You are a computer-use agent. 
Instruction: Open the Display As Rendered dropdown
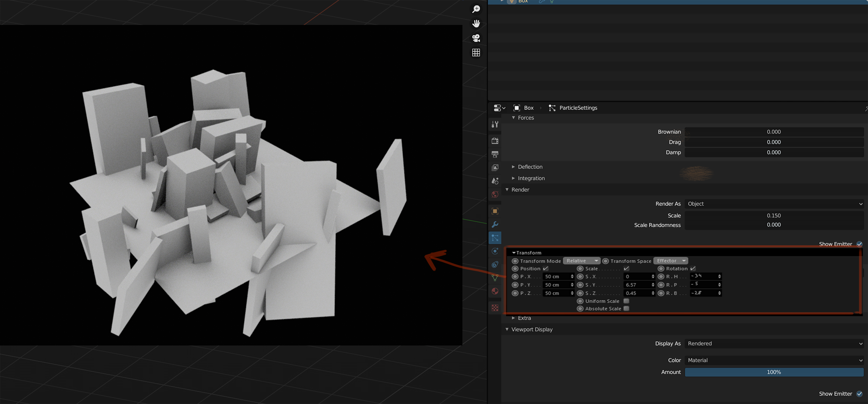coord(774,343)
